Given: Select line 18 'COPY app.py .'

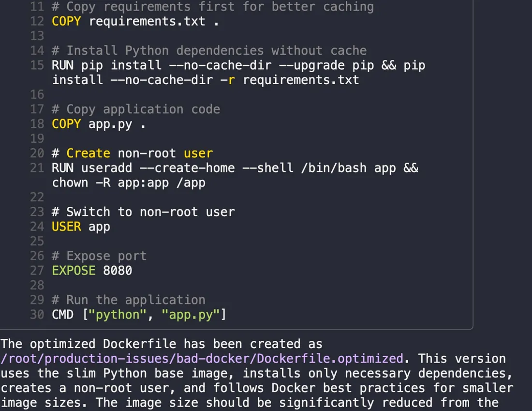Looking at the screenshot, I should pyautogui.click(x=98, y=124).
